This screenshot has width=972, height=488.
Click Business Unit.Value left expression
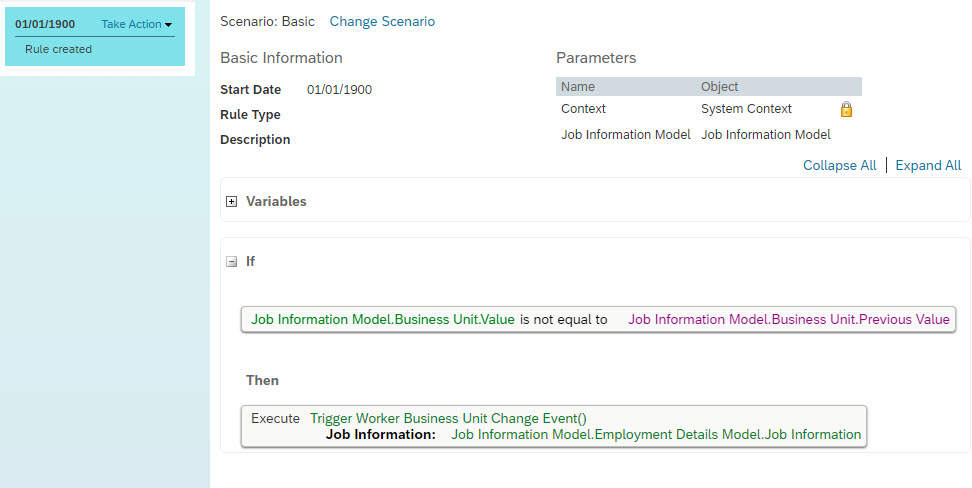(x=382, y=319)
